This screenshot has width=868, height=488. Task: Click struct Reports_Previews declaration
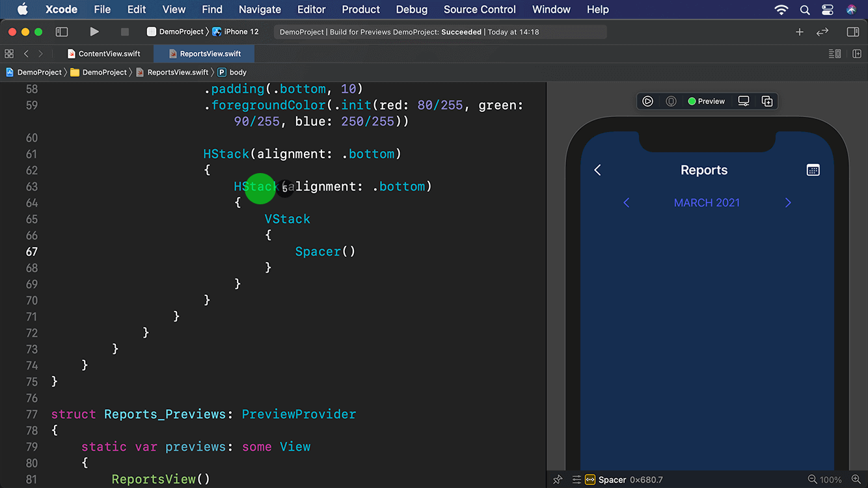[140, 414]
